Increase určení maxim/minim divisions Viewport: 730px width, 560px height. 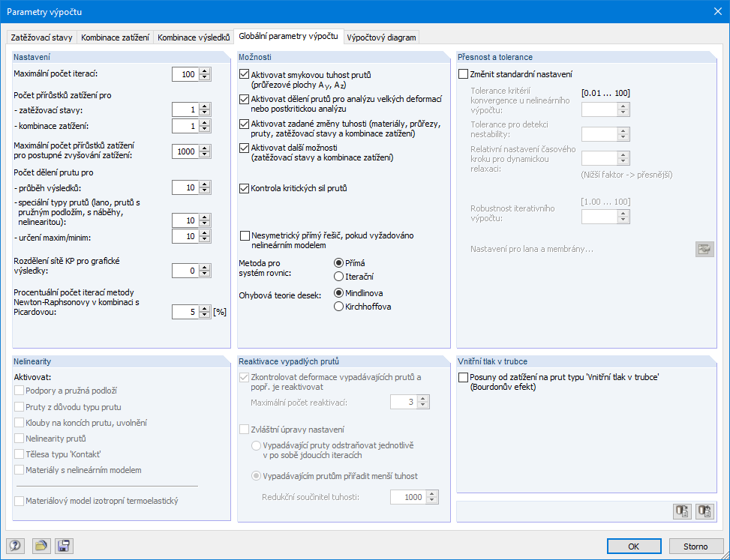tap(205, 233)
